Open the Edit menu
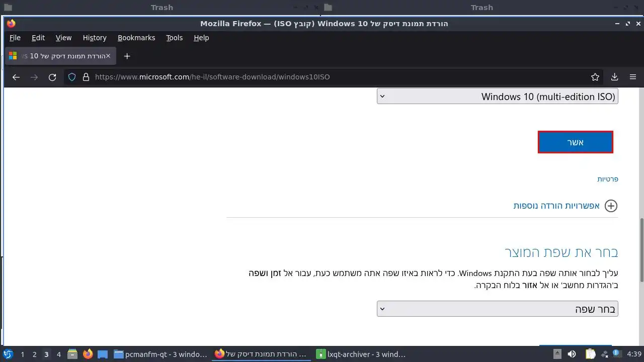This screenshot has width=644, height=362. pos(38,38)
